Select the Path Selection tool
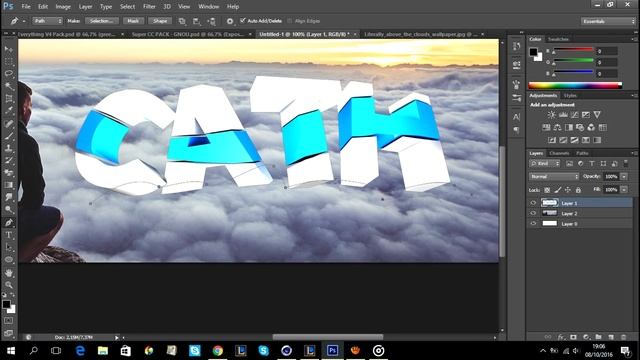 [9, 247]
